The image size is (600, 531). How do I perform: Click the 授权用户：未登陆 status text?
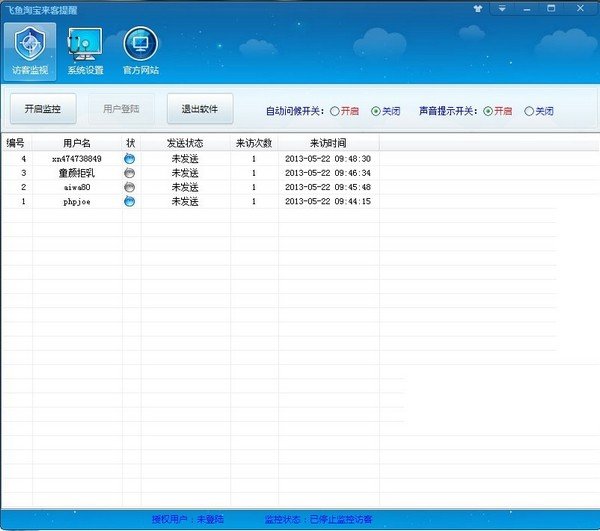188,519
